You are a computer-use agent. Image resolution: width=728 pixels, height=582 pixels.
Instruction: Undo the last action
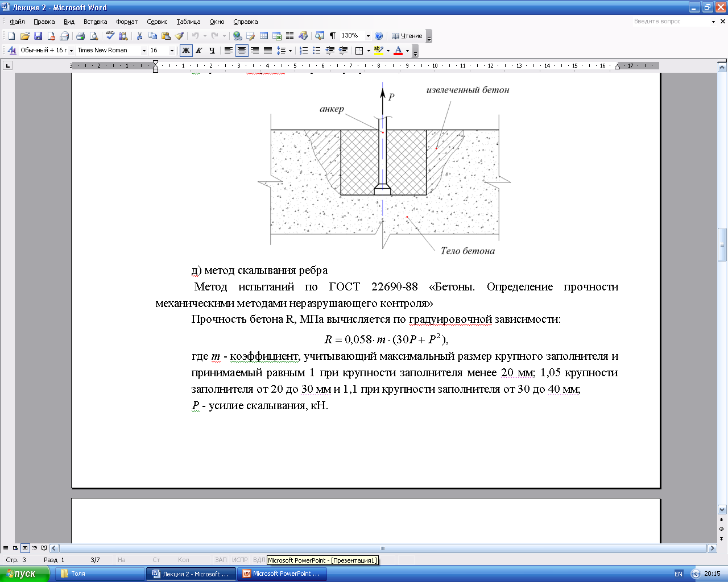(x=196, y=36)
